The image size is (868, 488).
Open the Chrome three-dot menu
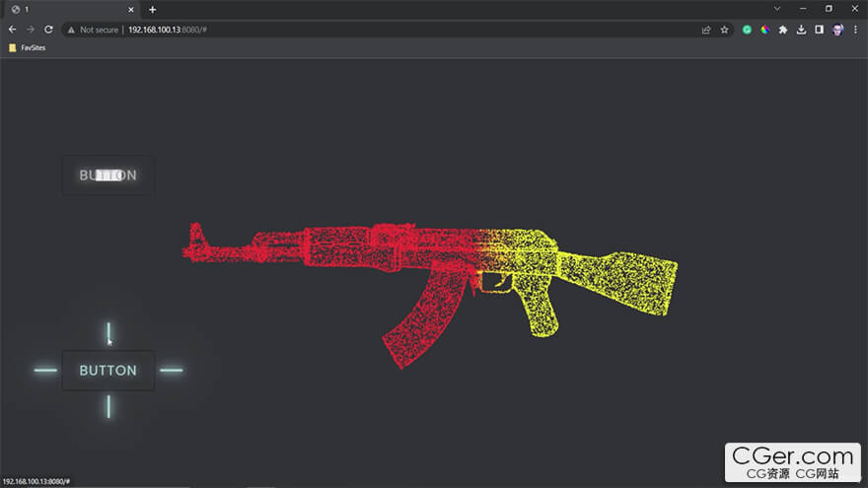(855, 30)
